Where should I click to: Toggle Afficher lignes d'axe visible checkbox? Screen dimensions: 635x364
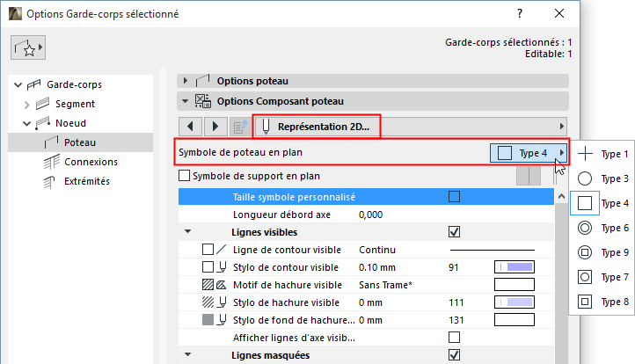(x=455, y=337)
